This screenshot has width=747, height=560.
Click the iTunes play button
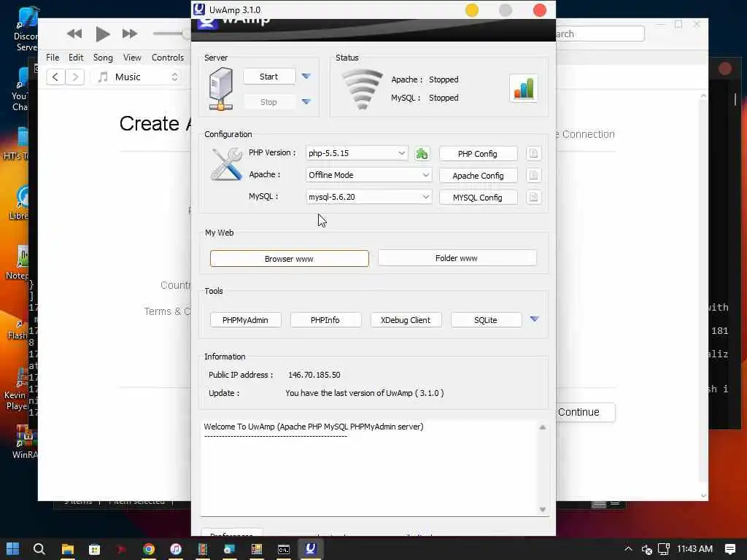102,34
